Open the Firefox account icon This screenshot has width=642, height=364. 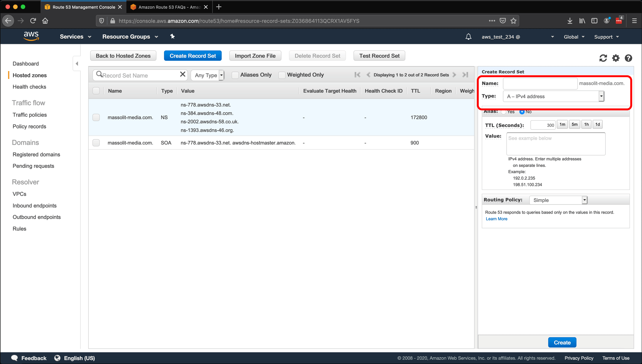click(x=607, y=21)
